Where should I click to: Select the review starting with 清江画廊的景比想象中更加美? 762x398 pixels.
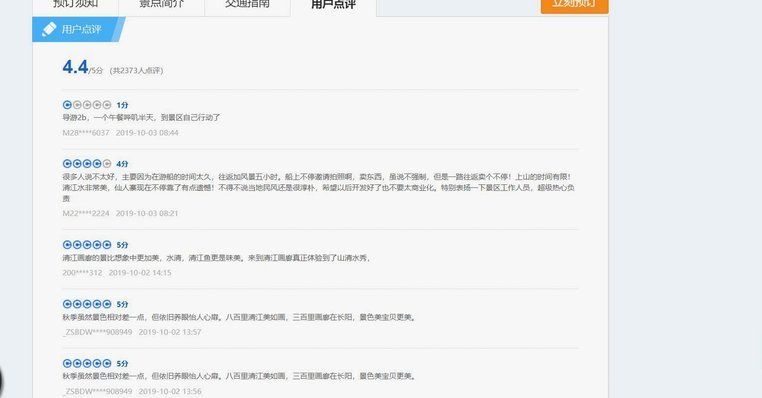pyautogui.click(x=217, y=258)
